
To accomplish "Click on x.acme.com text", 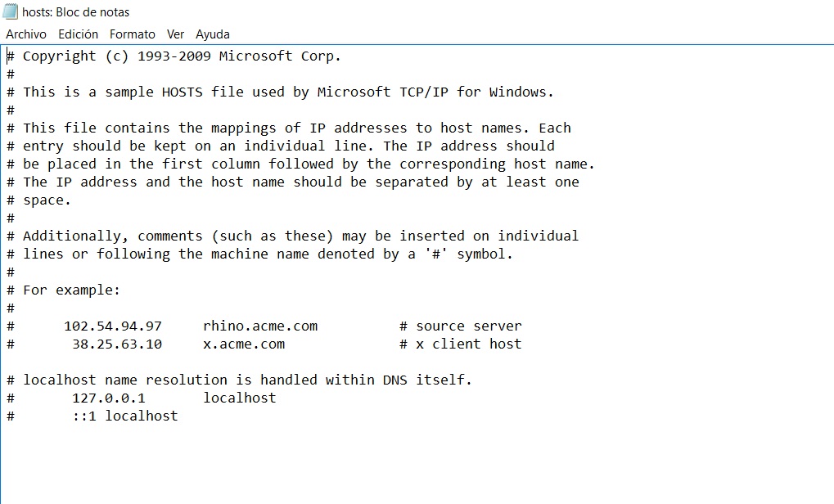I will 244,344.
